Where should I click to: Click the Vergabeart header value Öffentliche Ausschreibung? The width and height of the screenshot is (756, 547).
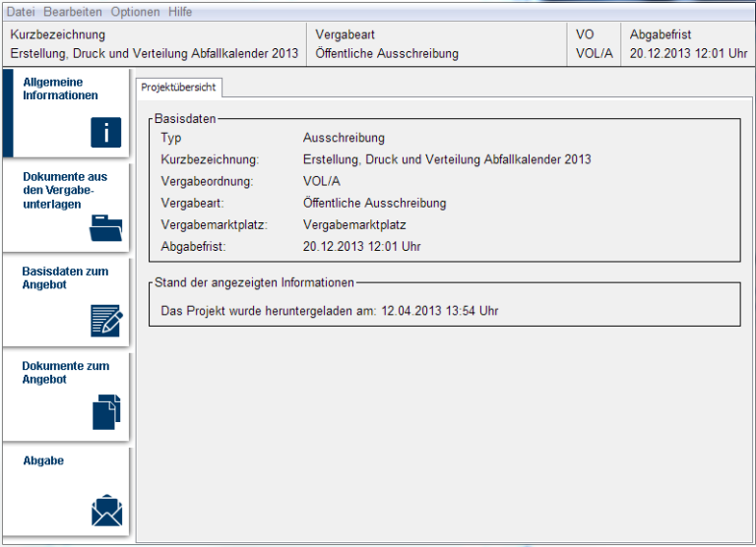[387, 54]
